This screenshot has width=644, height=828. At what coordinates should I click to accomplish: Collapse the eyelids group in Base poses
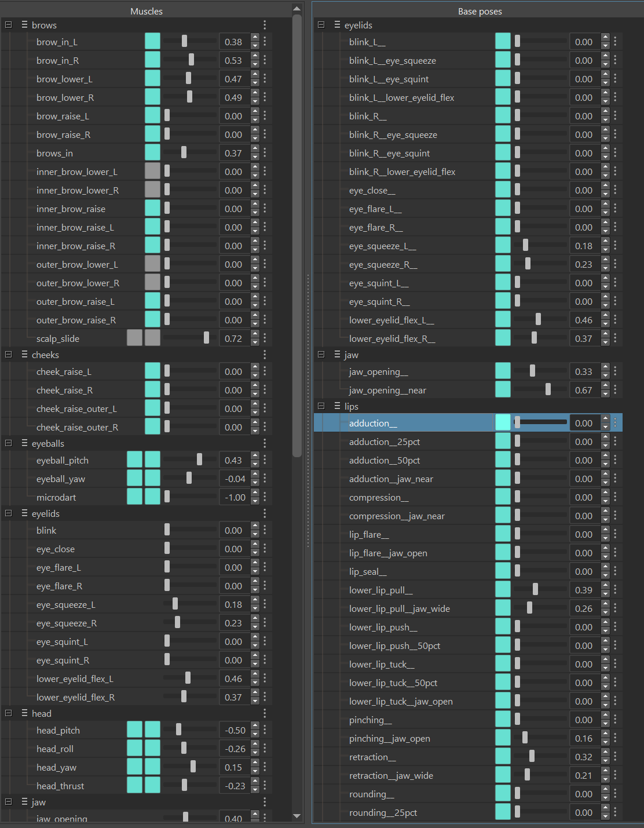click(x=321, y=25)
